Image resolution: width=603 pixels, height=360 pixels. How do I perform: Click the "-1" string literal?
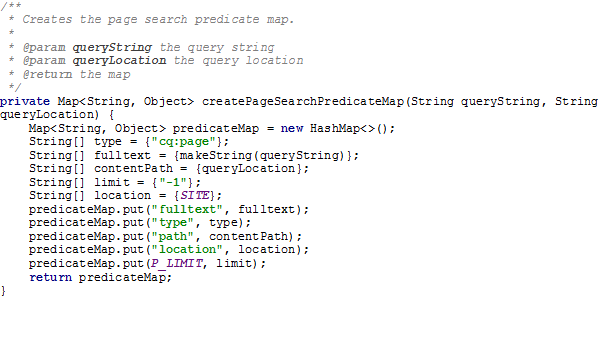pyautogui.click(x=172, y=182)
